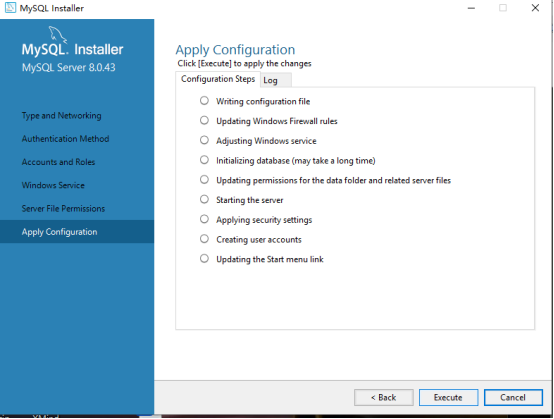
Task: Select the Updating Windows Firewall rules indicator
Action: 204,120
